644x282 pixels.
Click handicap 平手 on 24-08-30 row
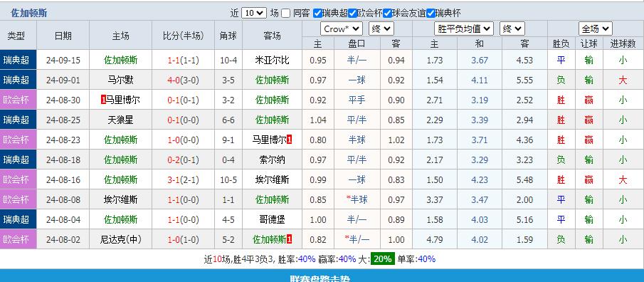pos(357,100)
